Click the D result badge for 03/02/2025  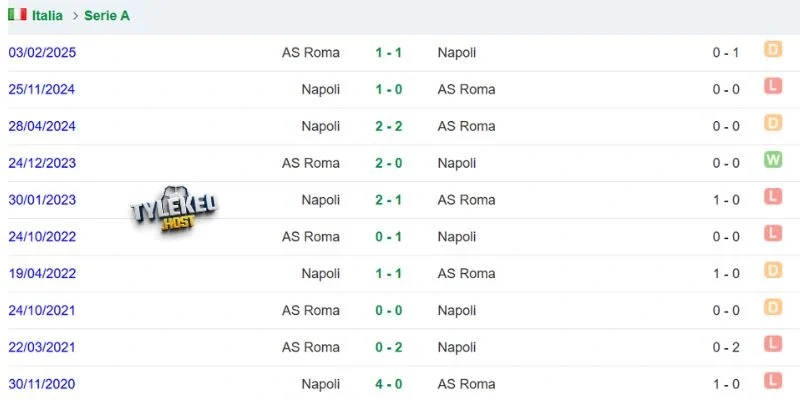pos(772,49)
